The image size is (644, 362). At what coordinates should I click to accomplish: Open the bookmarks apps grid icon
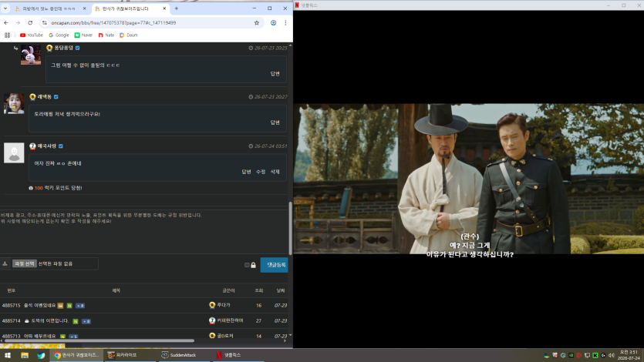tap(8, 35)
